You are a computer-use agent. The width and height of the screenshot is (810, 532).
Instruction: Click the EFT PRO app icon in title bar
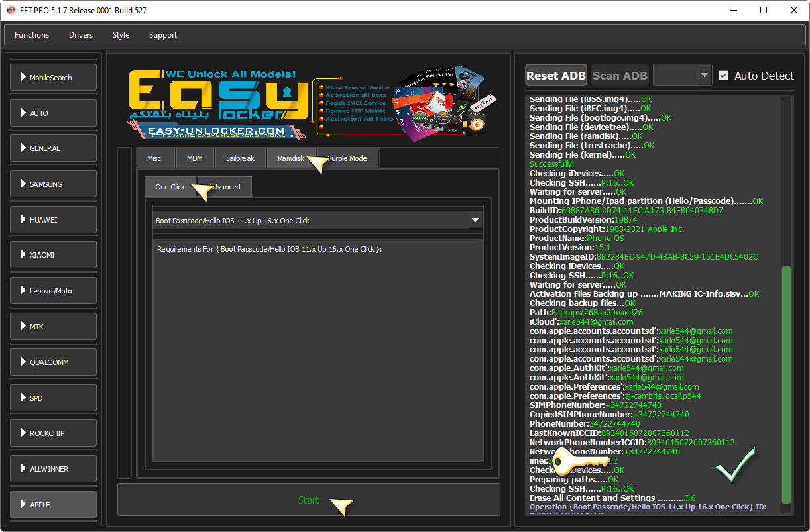(x=11, y=11)
